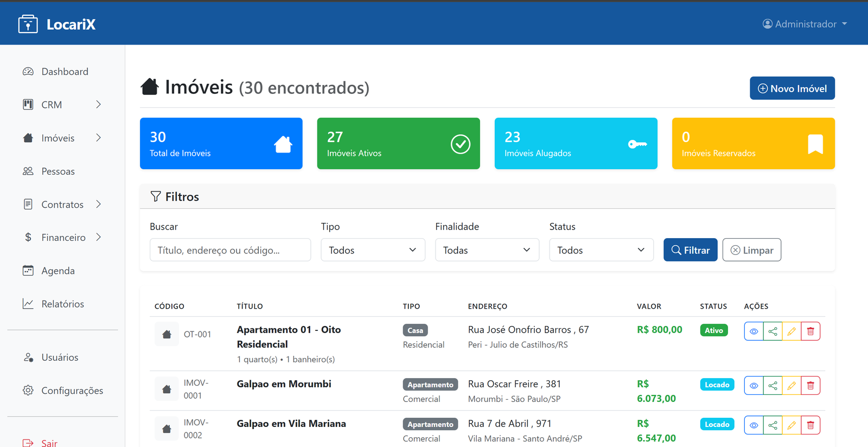The width and height of the screenshot is (868, 447).
Task: Click the house icon beside IMOV-0002
Action: tap(167, 429)
